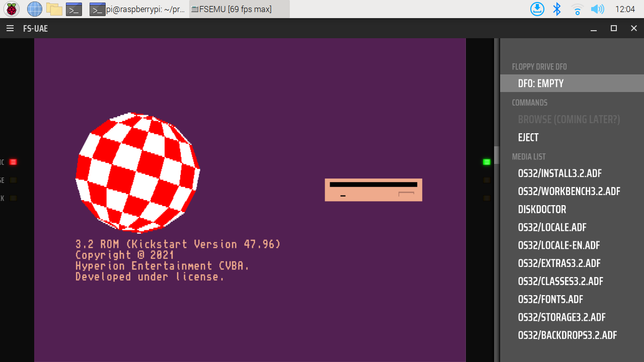644x362 pixels.
Task: Click the Bluetooth tray icon
Action: tap(557, 9)
